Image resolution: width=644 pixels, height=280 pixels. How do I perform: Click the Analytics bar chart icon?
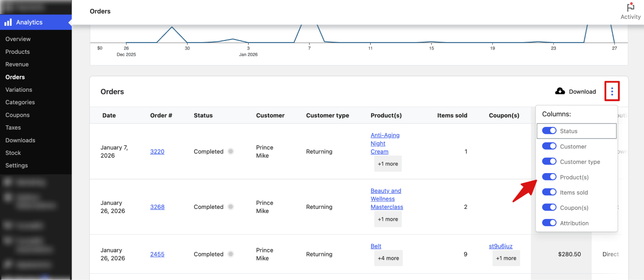[8, 22]
